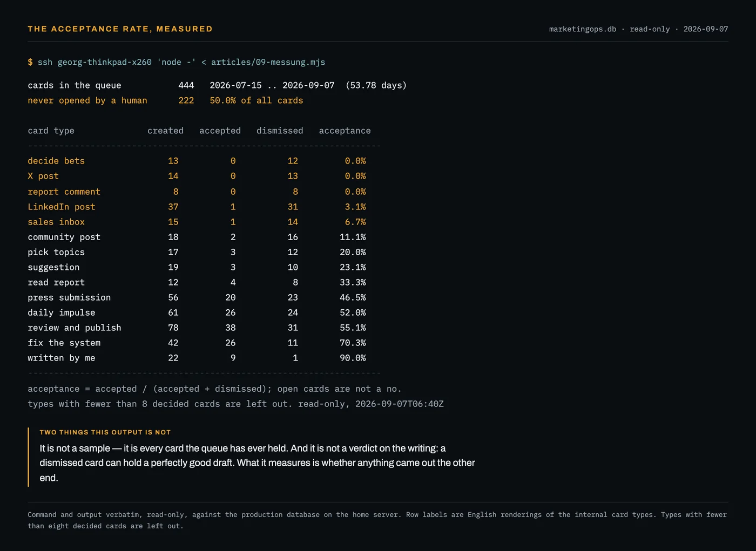The image size is (756, 551).
Task: Select the "report comment" row label
Action: click(x=64, y=192)
